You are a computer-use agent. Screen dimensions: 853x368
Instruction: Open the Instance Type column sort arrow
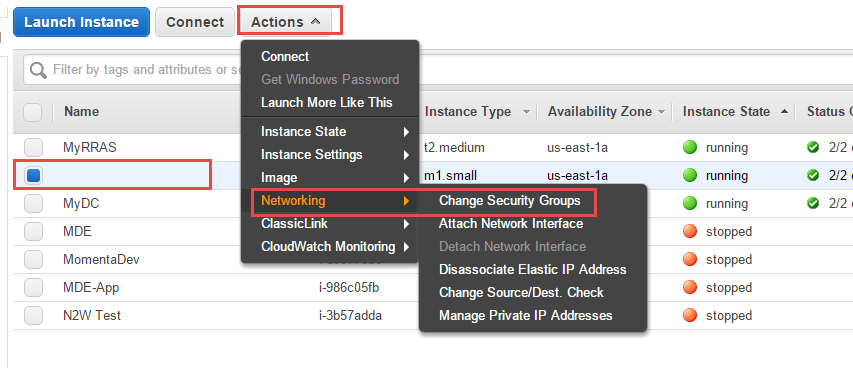point(526,112)
